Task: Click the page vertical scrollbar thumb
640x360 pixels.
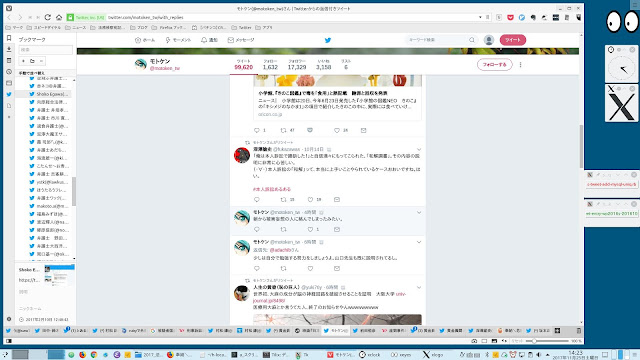Action: point(581,146)
